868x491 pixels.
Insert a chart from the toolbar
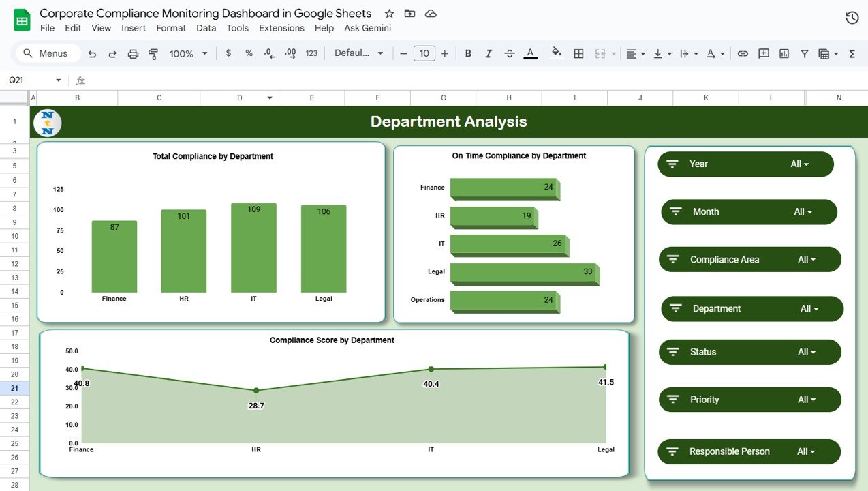(784, 53)
